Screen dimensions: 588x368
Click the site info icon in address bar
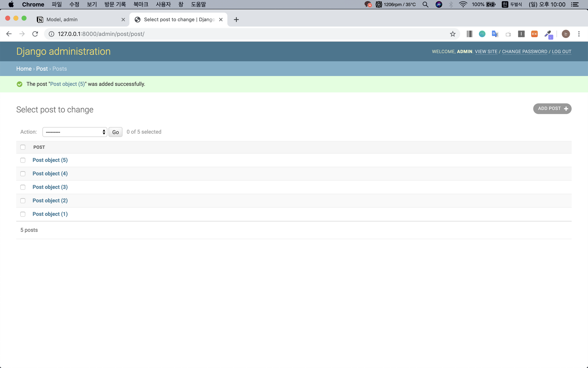click(51, 34)
